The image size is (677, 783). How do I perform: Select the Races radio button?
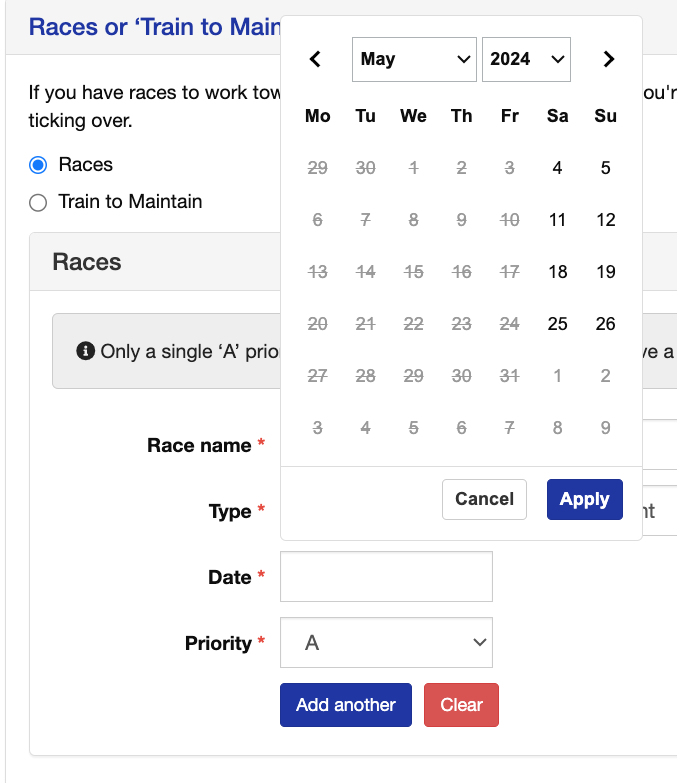click(38, 165)
